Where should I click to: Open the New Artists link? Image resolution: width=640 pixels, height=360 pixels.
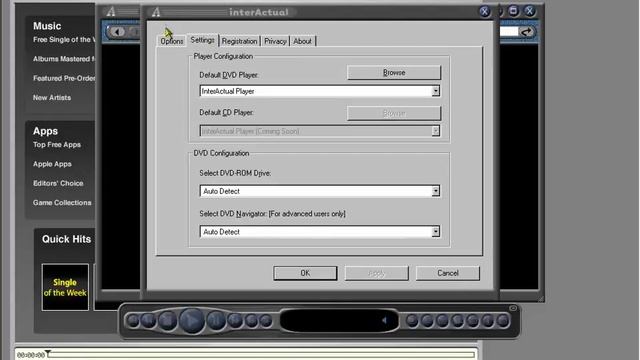tap(52, 98)
